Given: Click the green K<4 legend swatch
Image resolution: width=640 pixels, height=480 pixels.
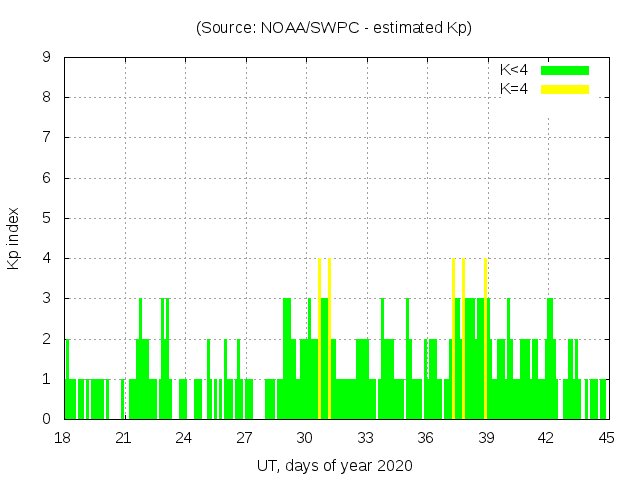Looking at the screenshot, I should pyautogui.click(x=565, y=70).
